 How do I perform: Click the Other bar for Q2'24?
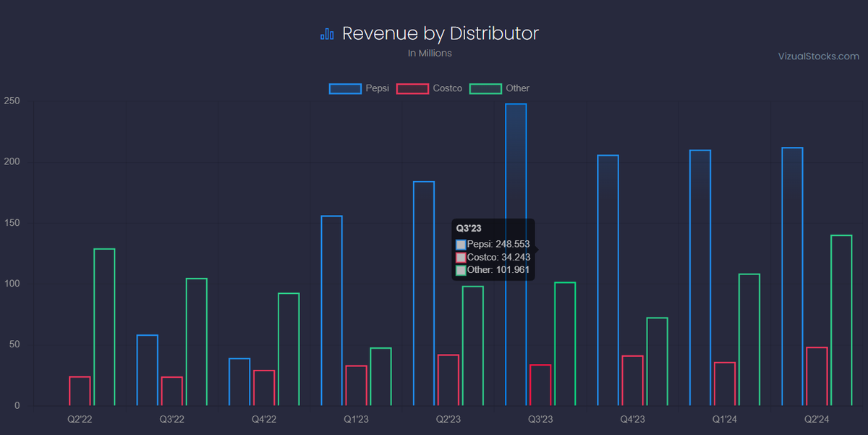[841, 321]
